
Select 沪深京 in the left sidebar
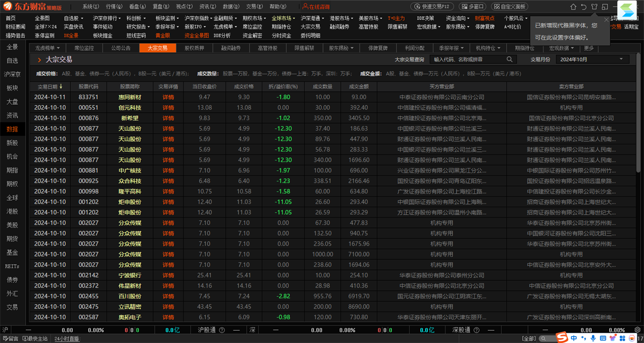[x=12, y=74]
